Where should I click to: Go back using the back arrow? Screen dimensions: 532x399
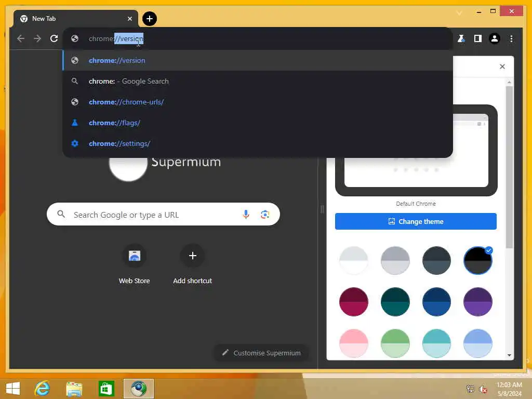click(21, 38)
